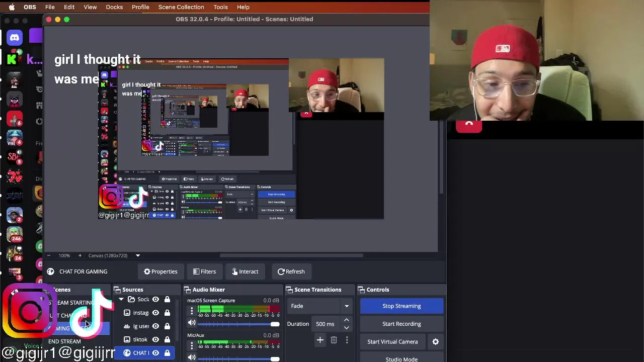
Task: Zoom in the preview with plus icon
Action: pyautogui.click(x=79, y=255)
